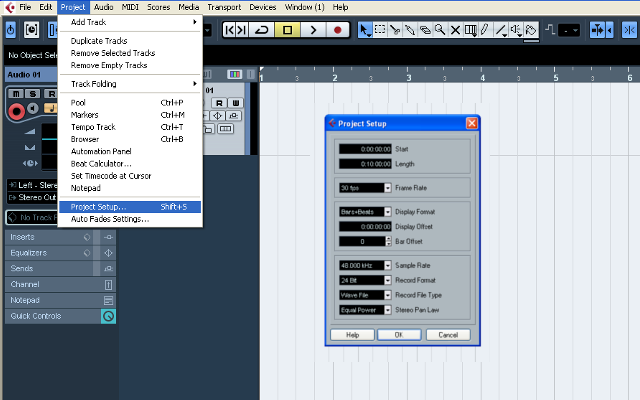
Task: Click the Constrain Delay Compensation power icon
Action: [11, 30]
